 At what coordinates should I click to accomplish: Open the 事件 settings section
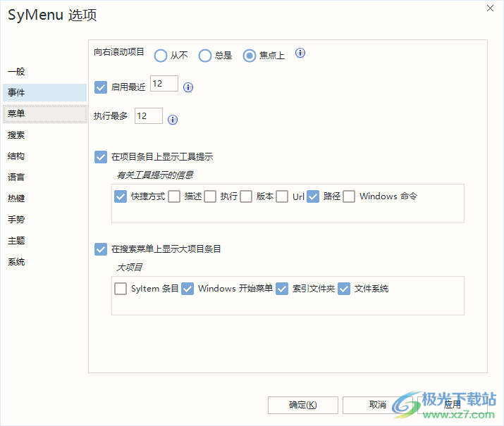click(44, 92)
